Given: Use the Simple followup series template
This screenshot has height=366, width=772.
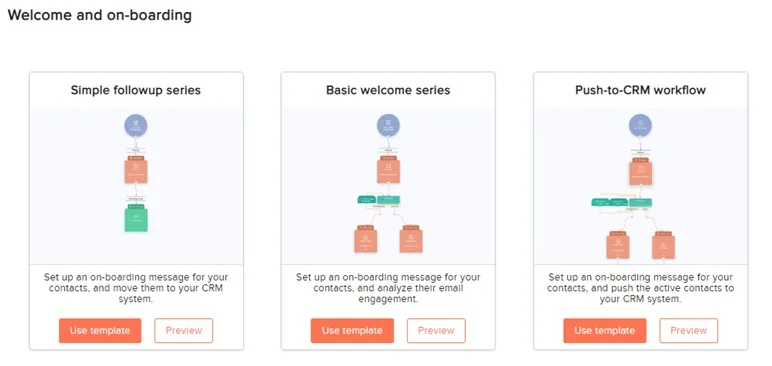Looking at the screenshot, I should [x=100, y=331].
